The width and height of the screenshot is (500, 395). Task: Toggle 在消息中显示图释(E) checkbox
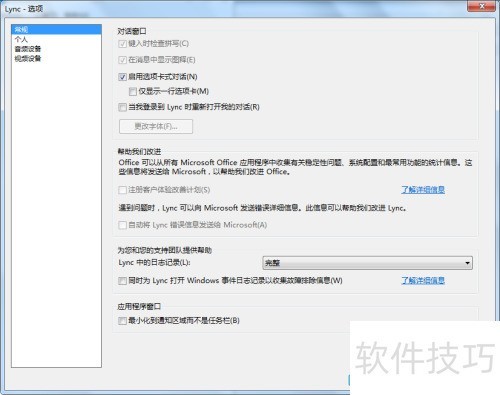click(x=122, y=60)
